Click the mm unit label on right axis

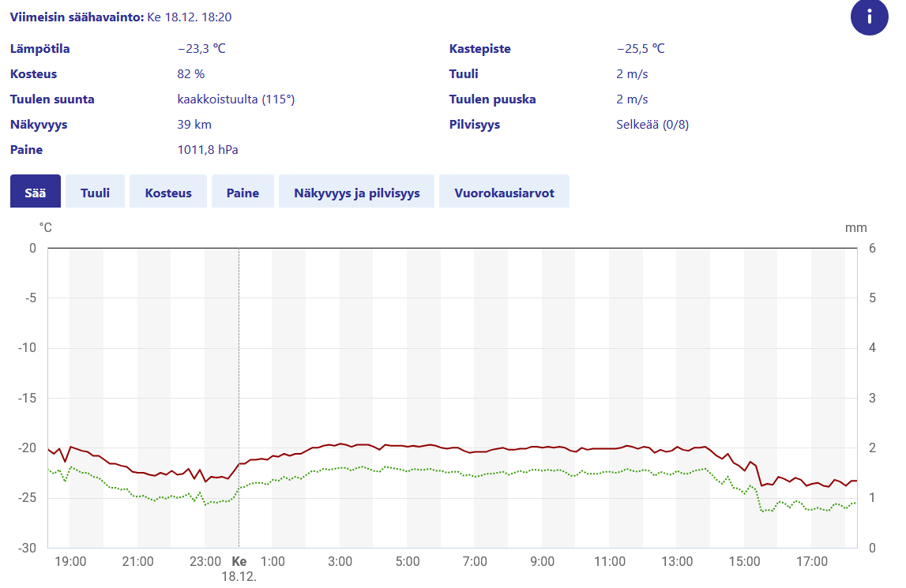[855, 228]
